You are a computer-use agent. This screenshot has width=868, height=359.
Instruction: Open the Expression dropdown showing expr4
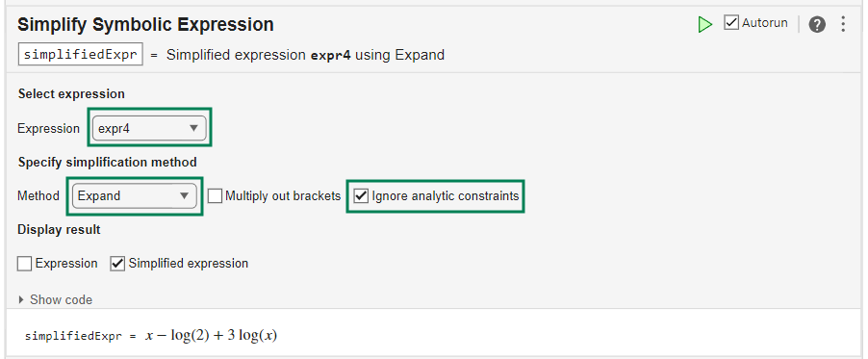[149, 128]
